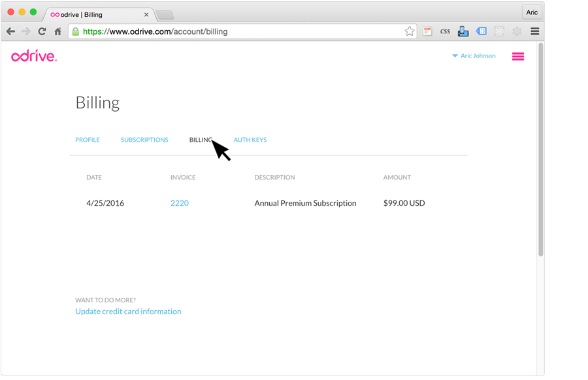Switch to the SUBSCRIPTIONS tab
The height and width of the screenshot is (380, 588).
(x=144, y=140)
